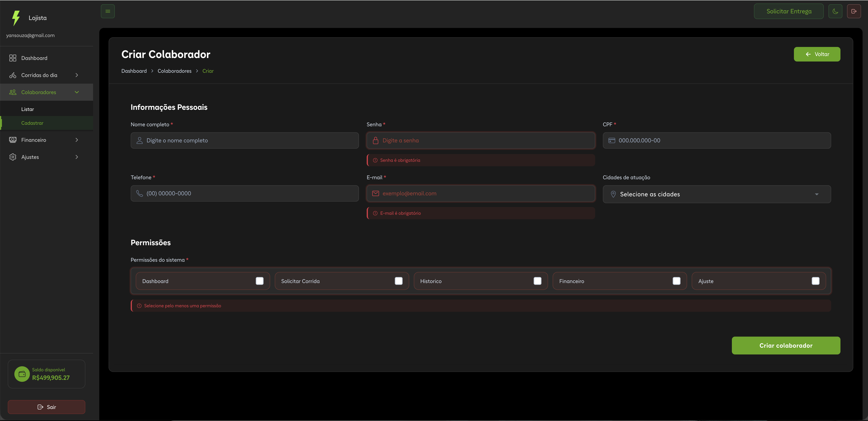Click the top-right logout icon

click(x=853, y=11)
